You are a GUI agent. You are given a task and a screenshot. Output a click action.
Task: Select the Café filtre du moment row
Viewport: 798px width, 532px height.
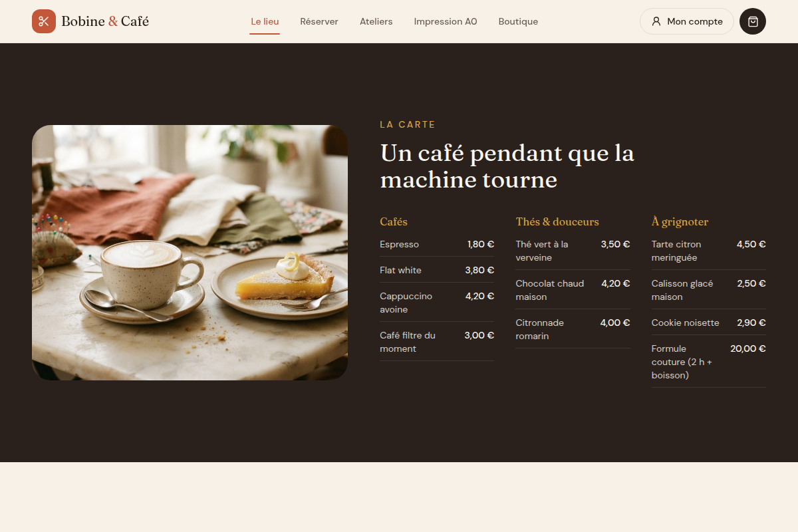point(437,342)
